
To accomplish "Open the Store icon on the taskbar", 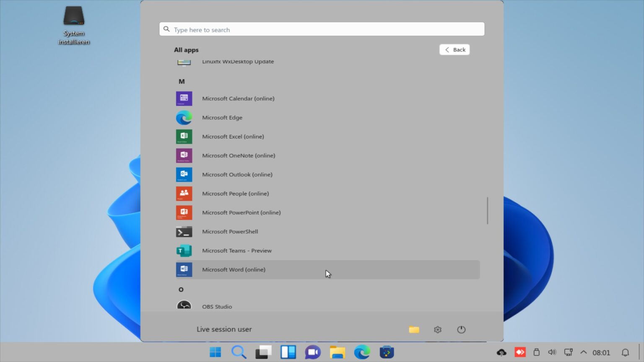I will coord(387,352).
